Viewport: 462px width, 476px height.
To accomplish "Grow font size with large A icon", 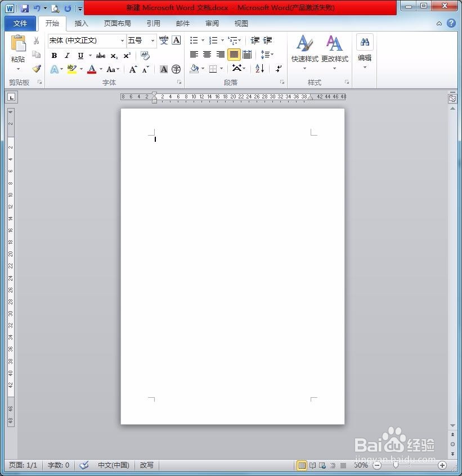I will click(133, 70).
